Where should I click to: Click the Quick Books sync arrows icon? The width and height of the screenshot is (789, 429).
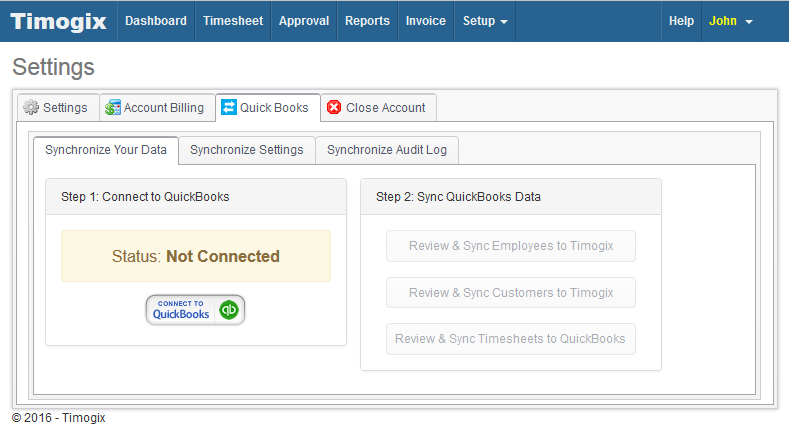point(229,107)
